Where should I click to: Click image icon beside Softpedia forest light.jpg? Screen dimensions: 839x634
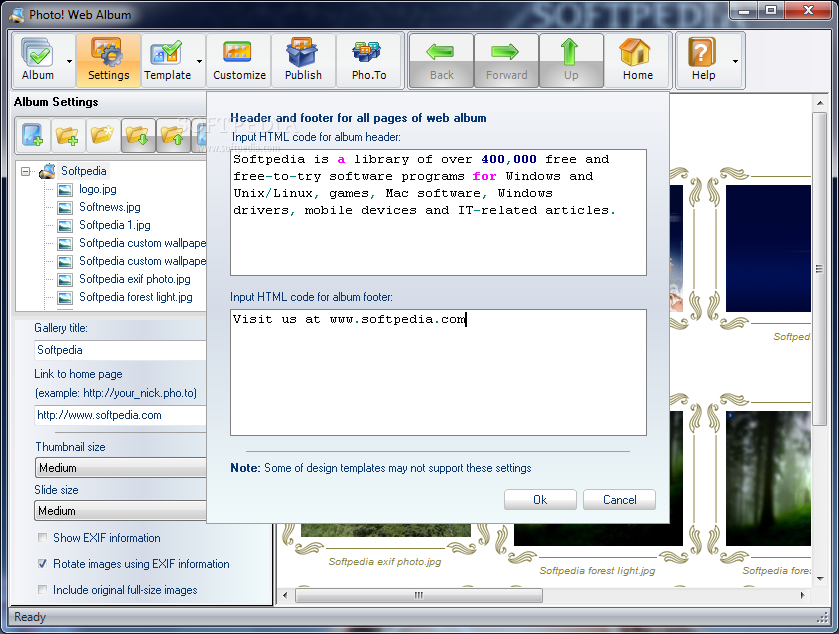pyautogui.click(x=65, y=297)
